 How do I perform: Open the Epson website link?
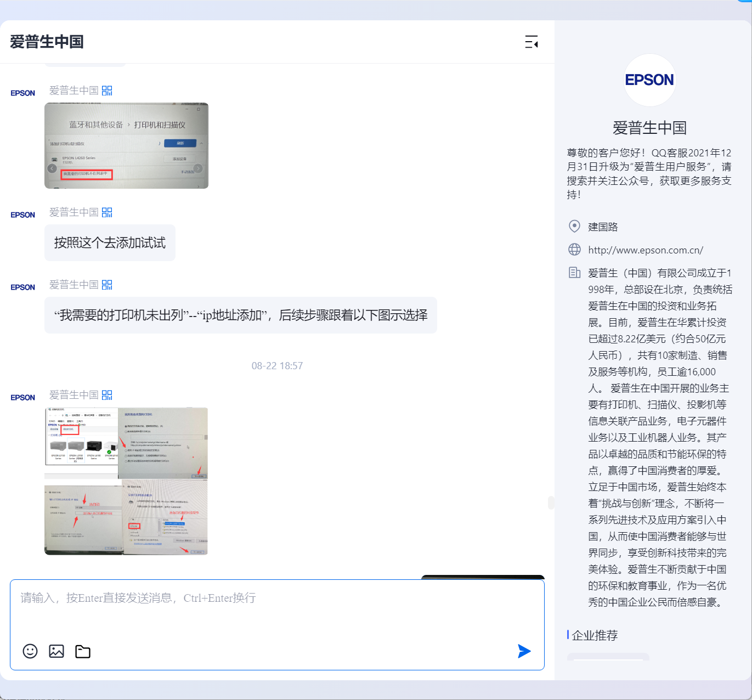(x=646, y=250)
